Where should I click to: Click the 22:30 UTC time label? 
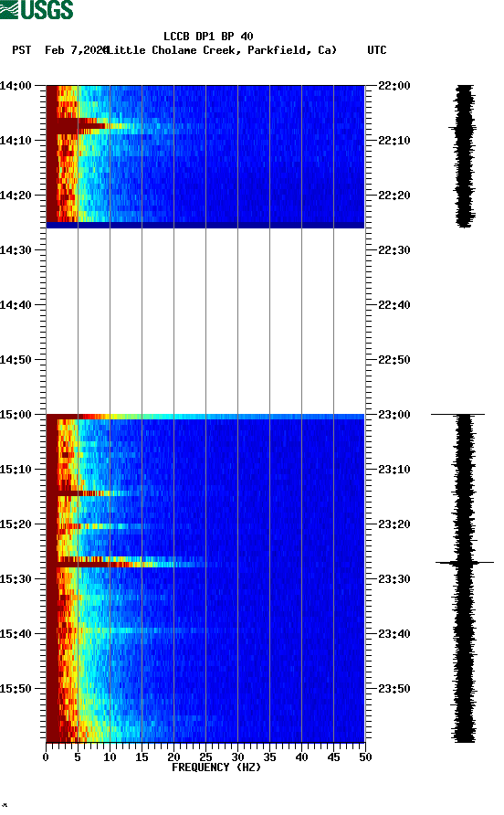click(x=394, y=250)
